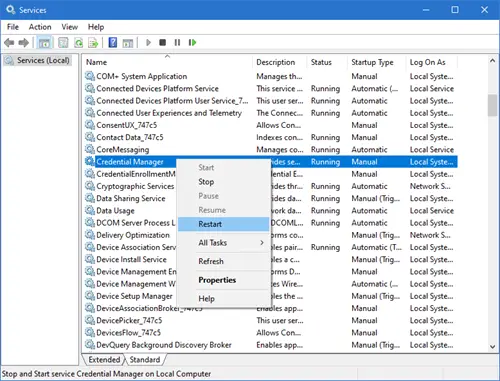This screenshot has height=381, width=500.
Task: Choose Restart in the context menu
Action: pos(223,224)
